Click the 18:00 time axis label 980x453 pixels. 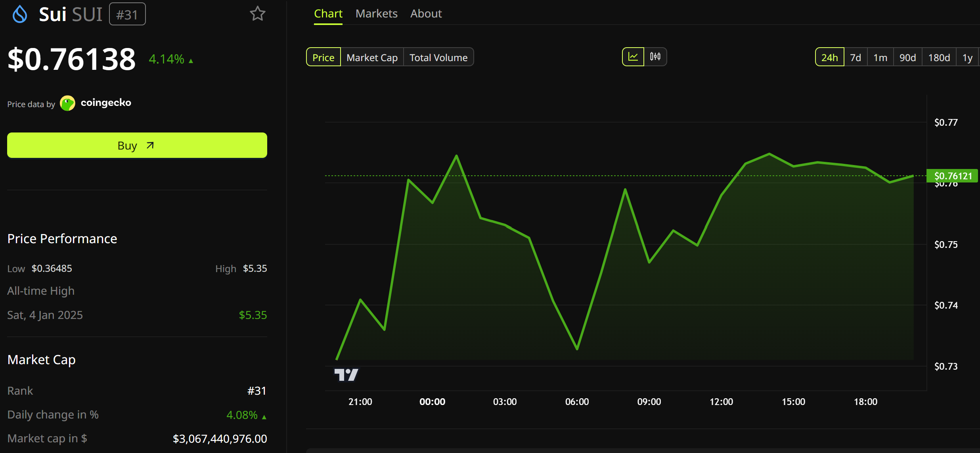click(865, 402)
